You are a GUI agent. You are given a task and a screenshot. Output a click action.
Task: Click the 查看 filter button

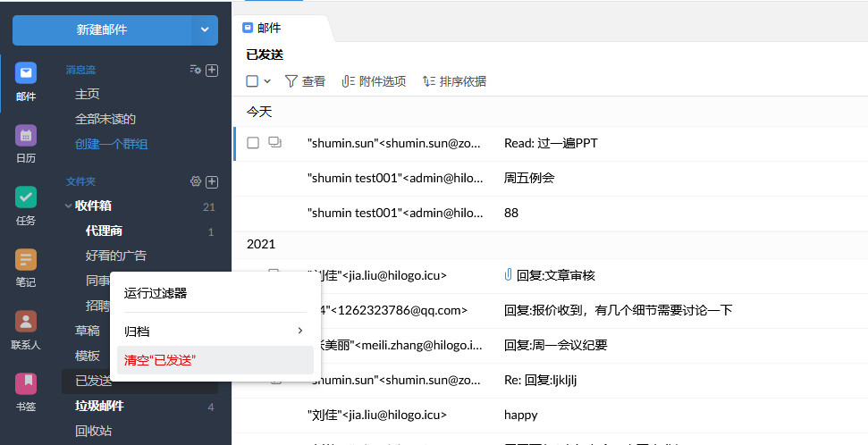point(305,81)
